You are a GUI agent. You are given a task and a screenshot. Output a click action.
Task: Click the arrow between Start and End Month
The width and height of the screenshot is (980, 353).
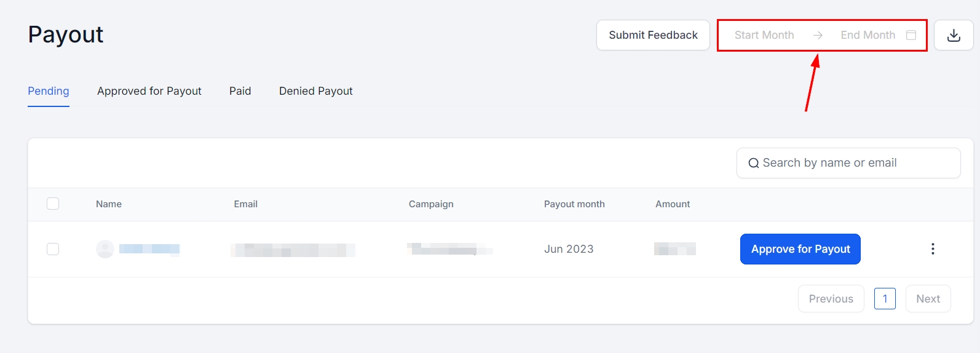818,35
